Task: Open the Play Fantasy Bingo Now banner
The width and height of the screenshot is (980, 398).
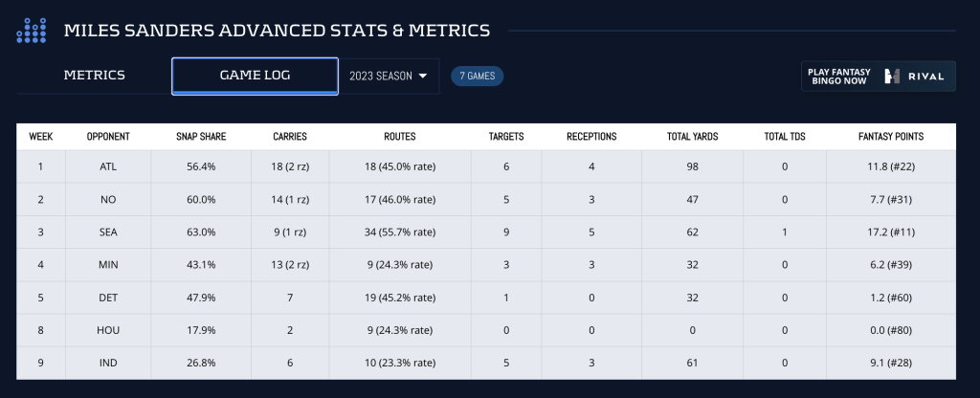Action: (x=878, y=76)
